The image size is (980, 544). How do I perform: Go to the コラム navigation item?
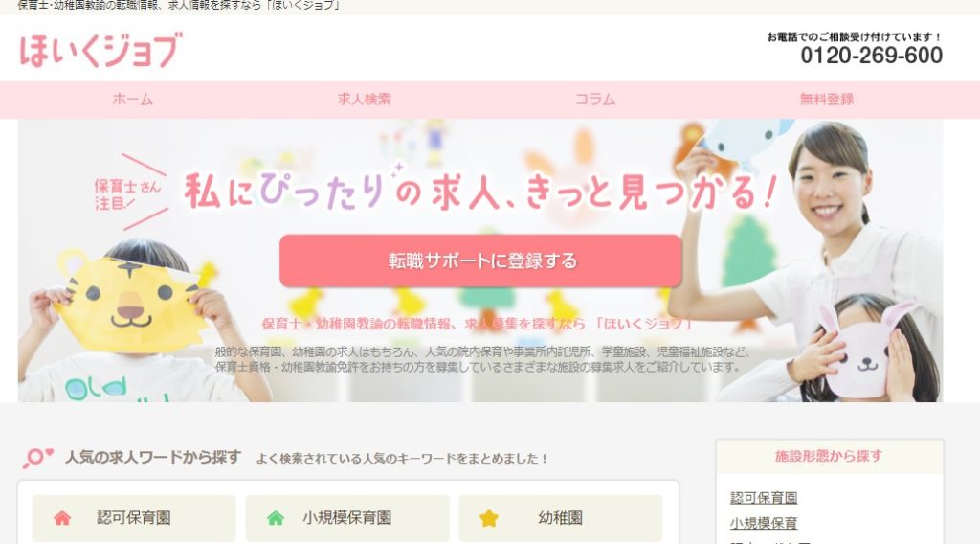(x=595, y=100)
